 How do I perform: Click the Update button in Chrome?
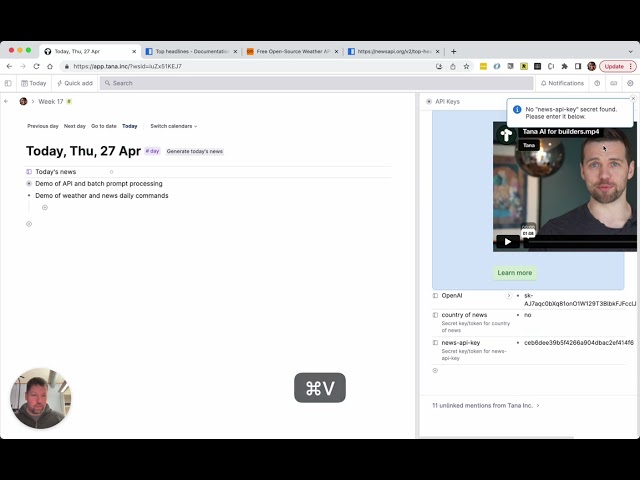[x=614, y=66]
